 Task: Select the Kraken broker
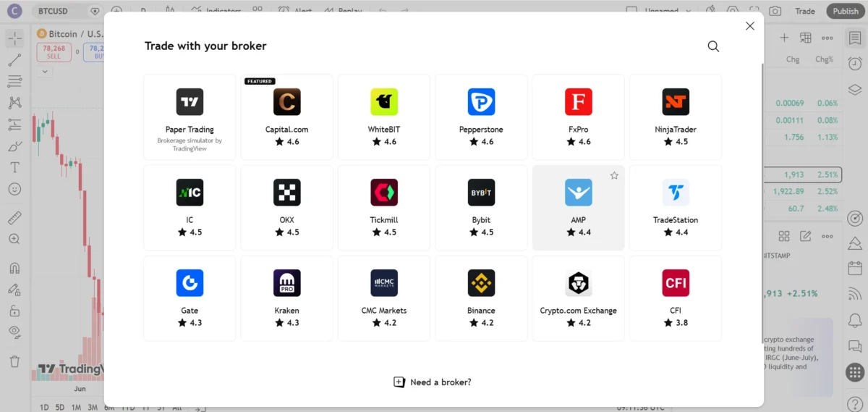[x=286, y=298]
